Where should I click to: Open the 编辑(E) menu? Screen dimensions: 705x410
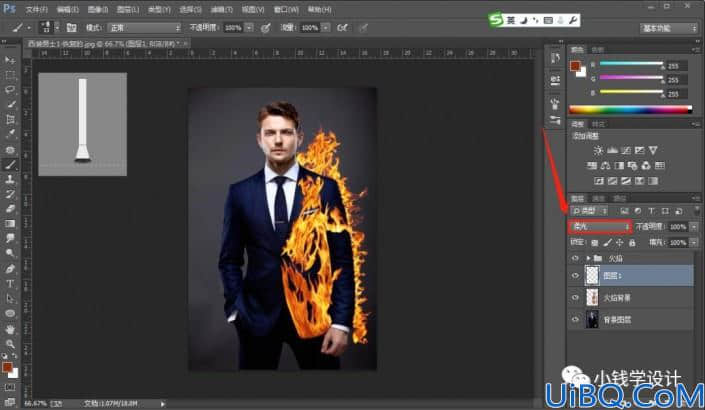[67, 9]
